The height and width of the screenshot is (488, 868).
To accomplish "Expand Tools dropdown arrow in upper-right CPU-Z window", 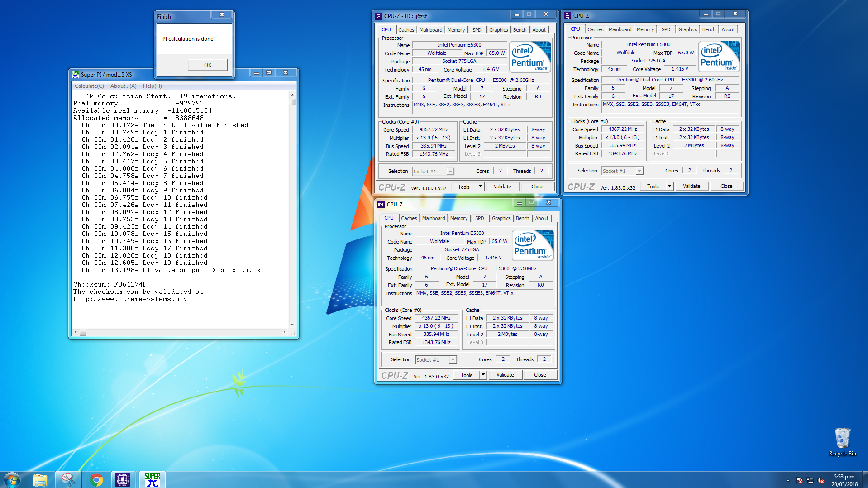I will click(669, 186).
